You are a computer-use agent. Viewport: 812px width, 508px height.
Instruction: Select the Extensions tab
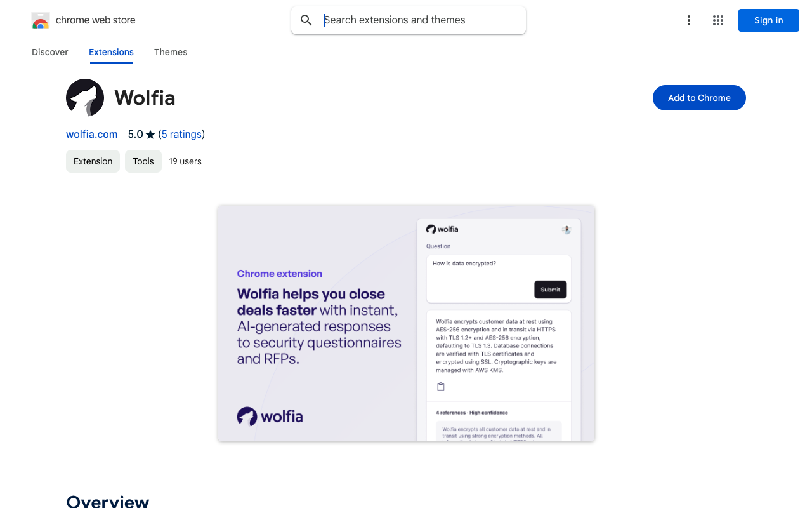[111, 52]
